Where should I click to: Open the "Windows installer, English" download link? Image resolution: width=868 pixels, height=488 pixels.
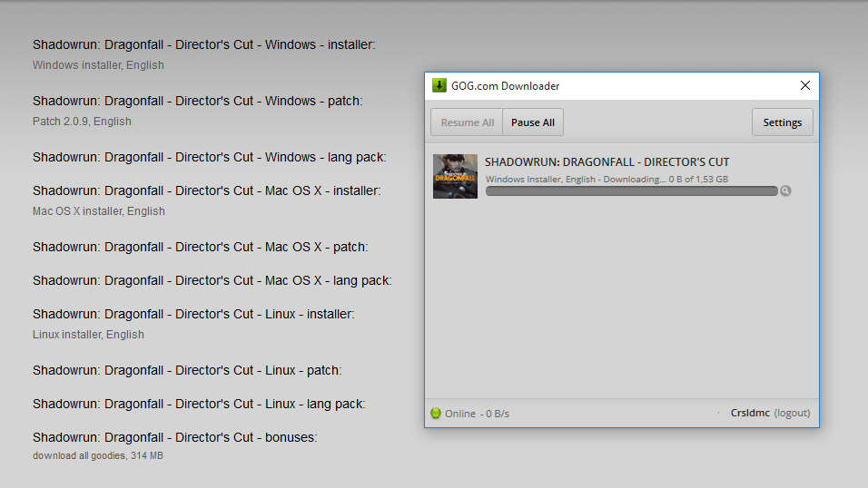point(99,65)
